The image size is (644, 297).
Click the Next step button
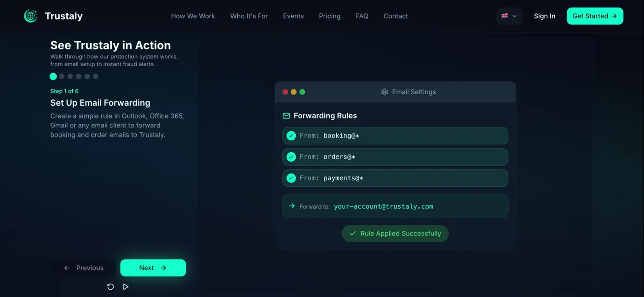click(153, 268)
